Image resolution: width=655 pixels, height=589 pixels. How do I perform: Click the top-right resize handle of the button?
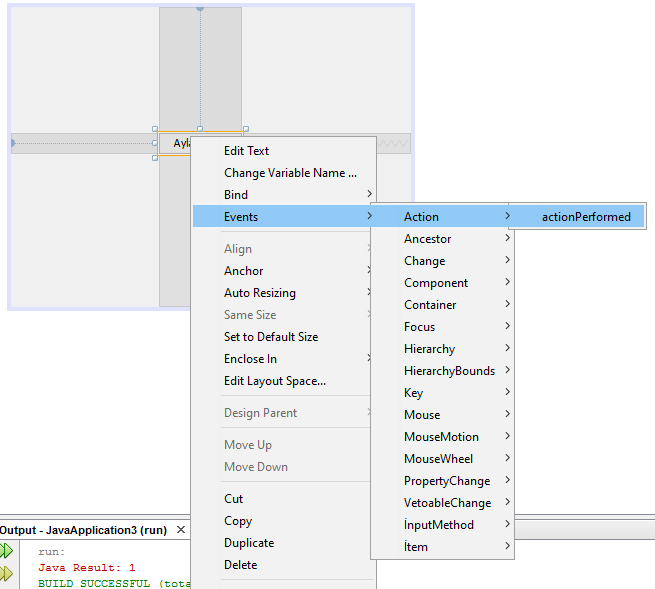coord(246,129)
